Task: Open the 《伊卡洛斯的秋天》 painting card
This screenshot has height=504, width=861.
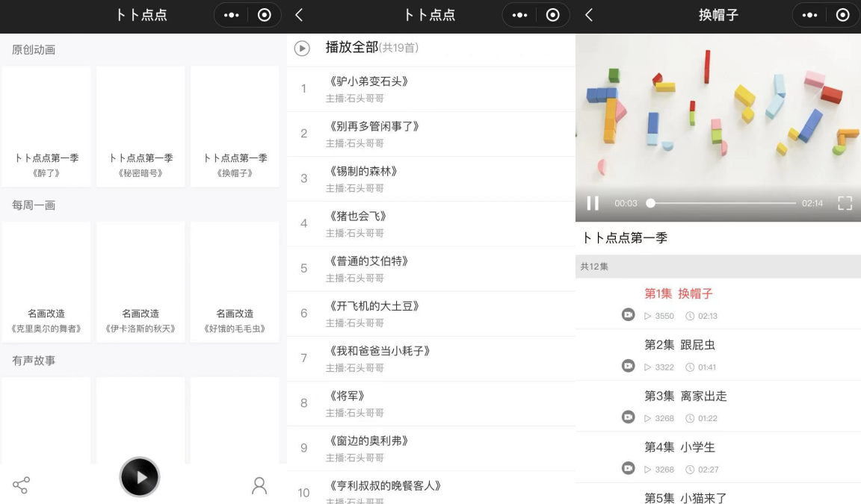Action: point(141,282)
